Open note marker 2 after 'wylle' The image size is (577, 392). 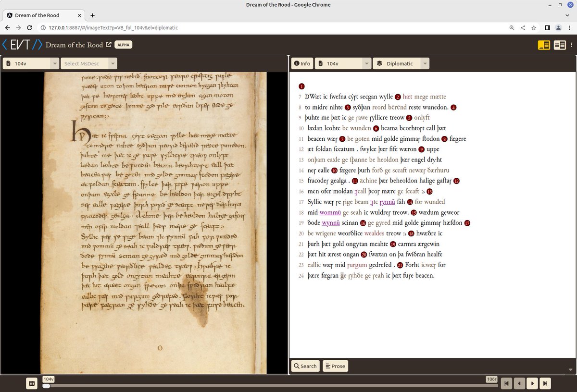[398, 97]
